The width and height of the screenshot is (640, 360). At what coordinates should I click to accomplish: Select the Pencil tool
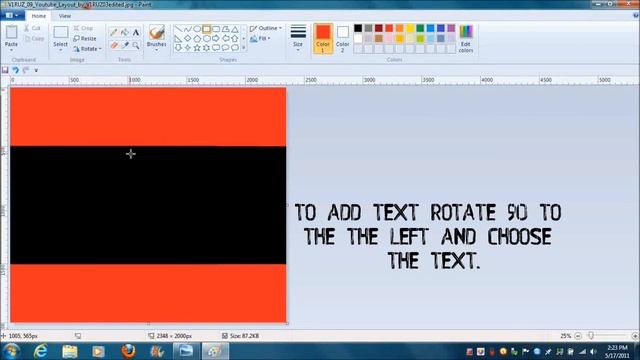coord(114,33)
